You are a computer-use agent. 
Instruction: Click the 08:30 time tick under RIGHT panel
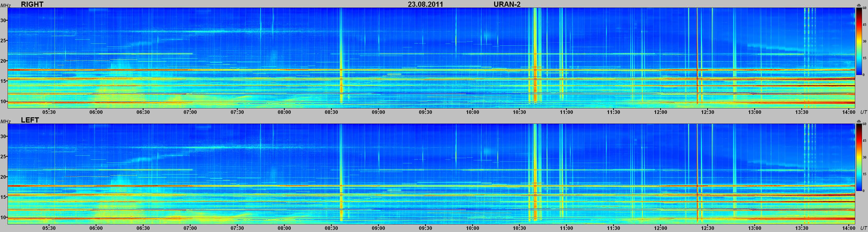click(331, 112)
